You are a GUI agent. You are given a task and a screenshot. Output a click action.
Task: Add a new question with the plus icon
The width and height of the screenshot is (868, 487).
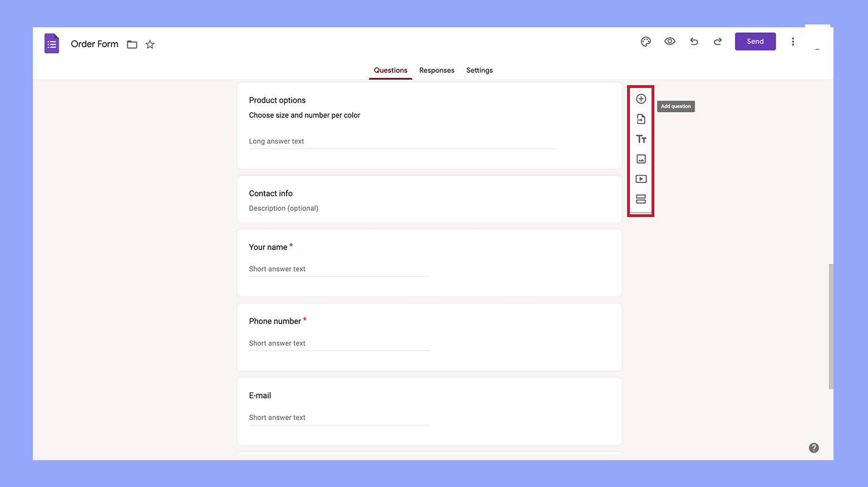pyautogui.click(x=640, y=99)
